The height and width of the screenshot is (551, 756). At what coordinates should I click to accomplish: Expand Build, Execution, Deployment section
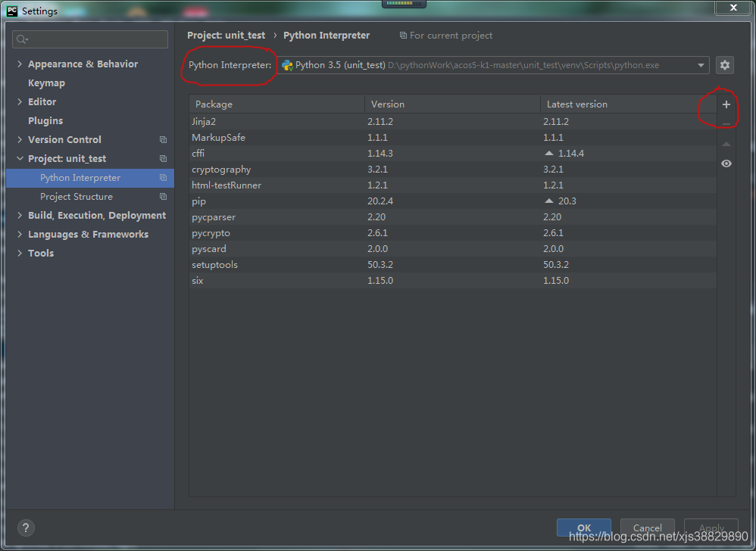pos(20,215)
